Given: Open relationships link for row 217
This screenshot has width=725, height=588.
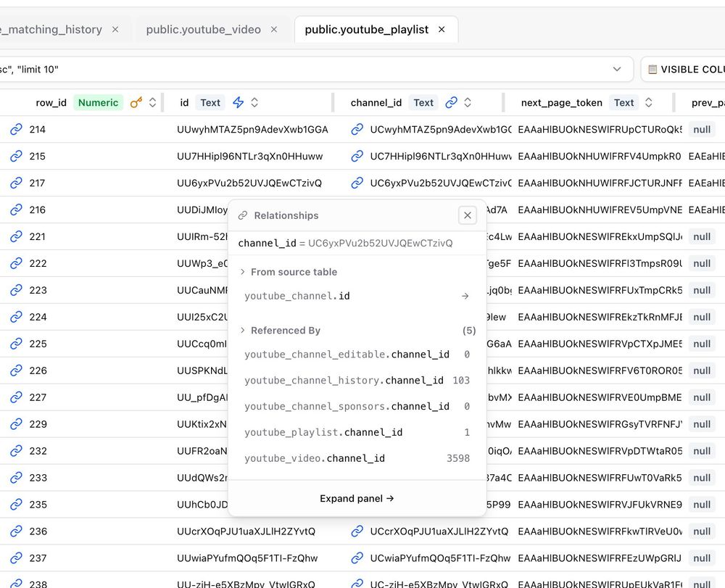Looking at the screenshot, I should tap(16, 183).
